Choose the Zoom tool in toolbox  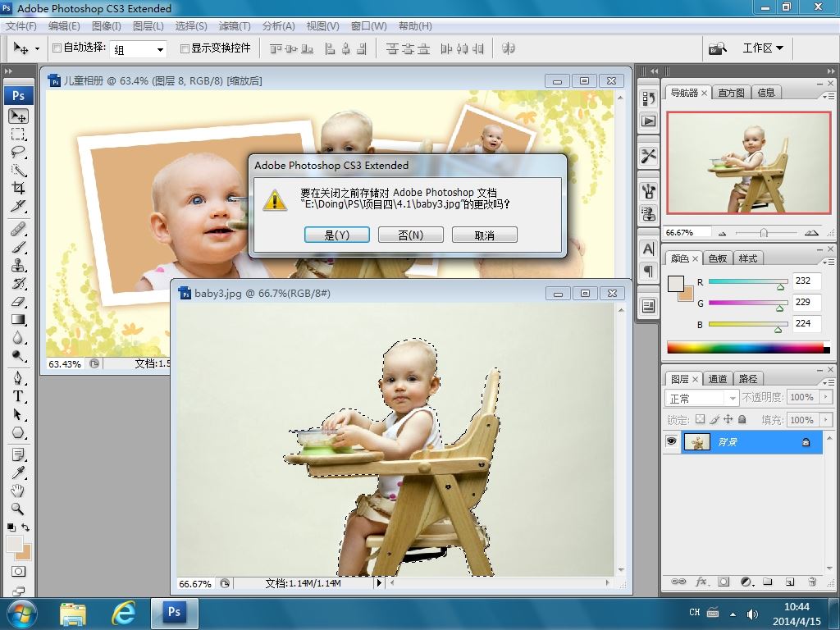point(18,509)
